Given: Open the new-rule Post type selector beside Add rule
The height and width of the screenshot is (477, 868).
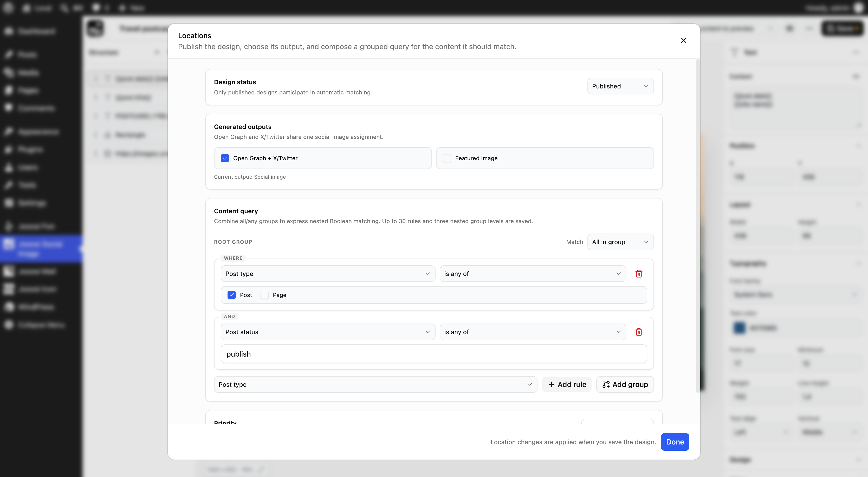Looking at the screenshot, I should (375, 384).
